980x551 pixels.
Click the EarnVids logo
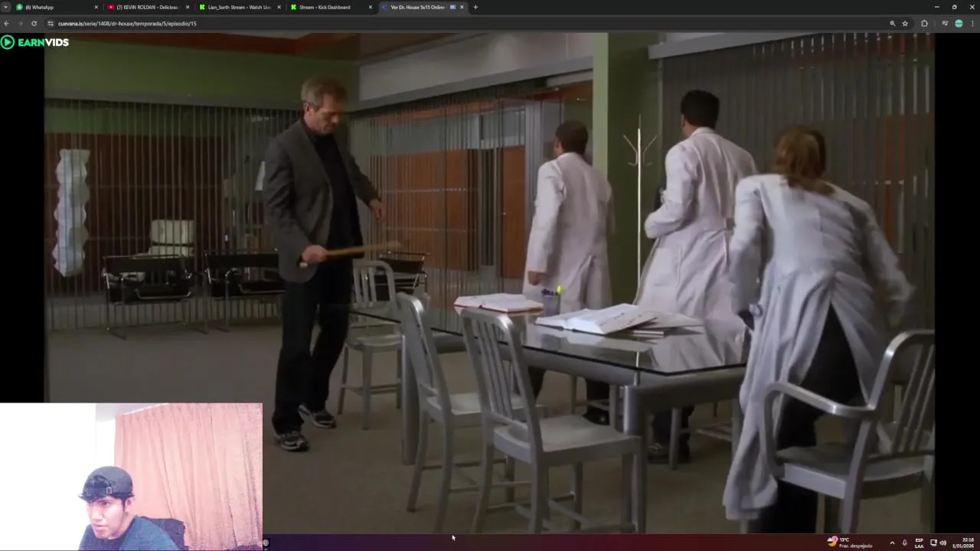[x=35, y=42]
